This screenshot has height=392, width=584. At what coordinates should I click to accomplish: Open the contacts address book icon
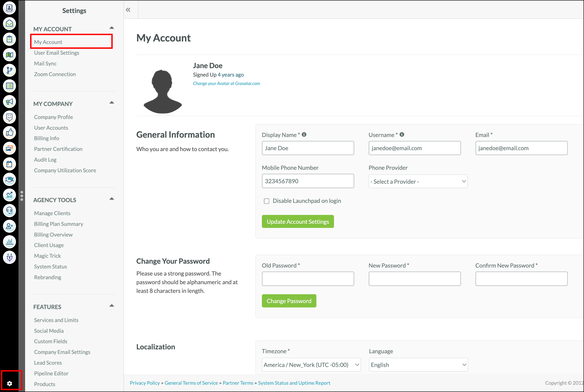[x=9, y=8]
